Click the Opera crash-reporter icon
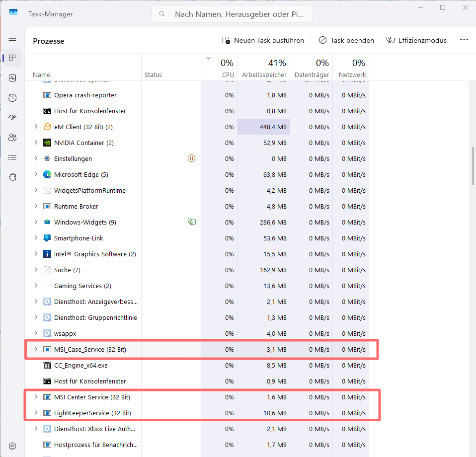 (47, 95)
